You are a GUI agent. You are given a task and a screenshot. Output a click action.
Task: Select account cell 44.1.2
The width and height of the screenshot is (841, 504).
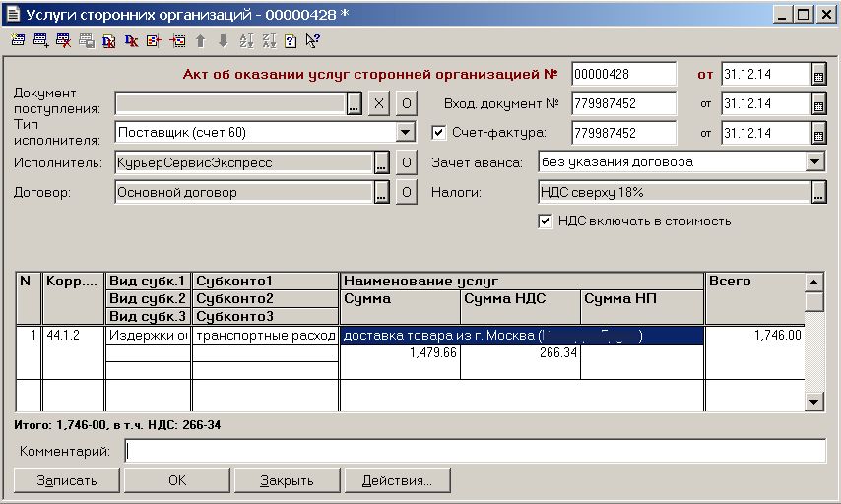(x=73, y=352)
